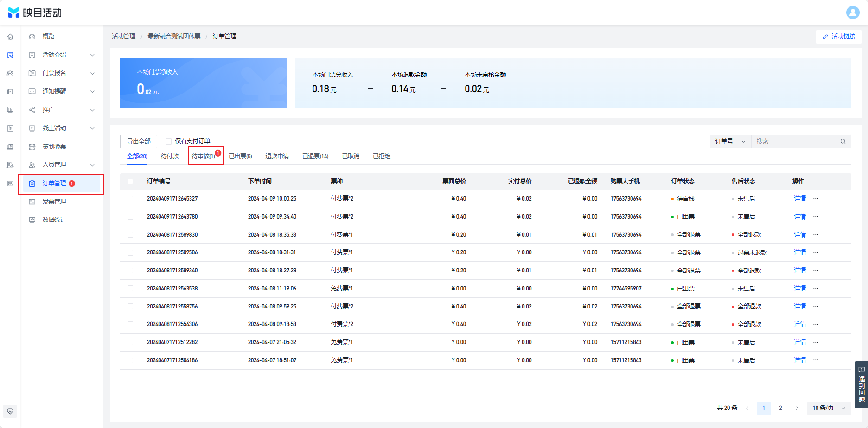Expand the 门票报名 submenu chevron
Screen dimensions: 868x428
92,73
